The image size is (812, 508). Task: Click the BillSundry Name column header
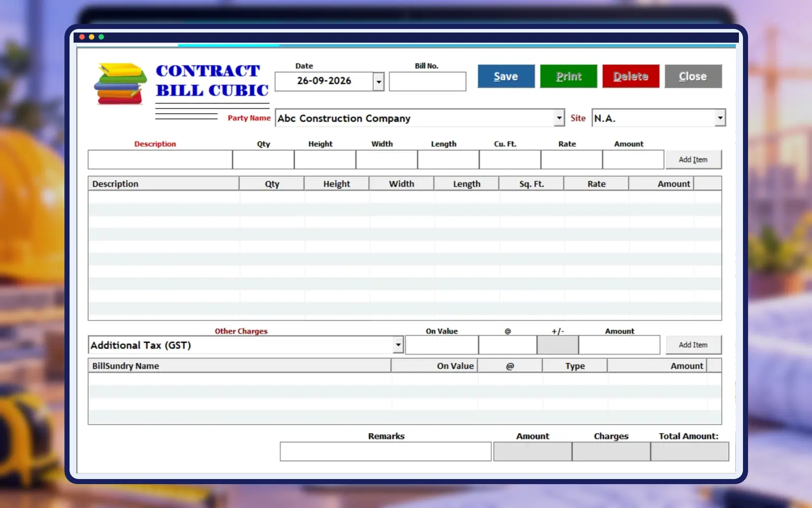click(x=239, y=366)
